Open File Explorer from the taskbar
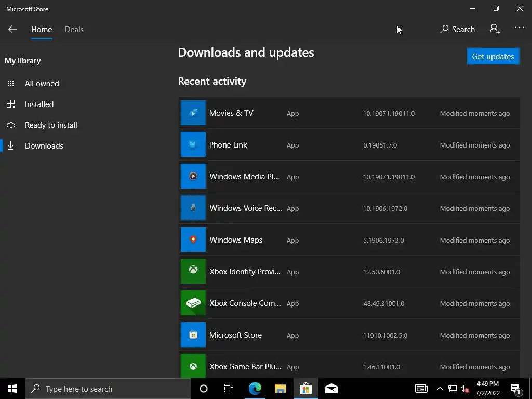The image size is (532, 399). [280, 389]
